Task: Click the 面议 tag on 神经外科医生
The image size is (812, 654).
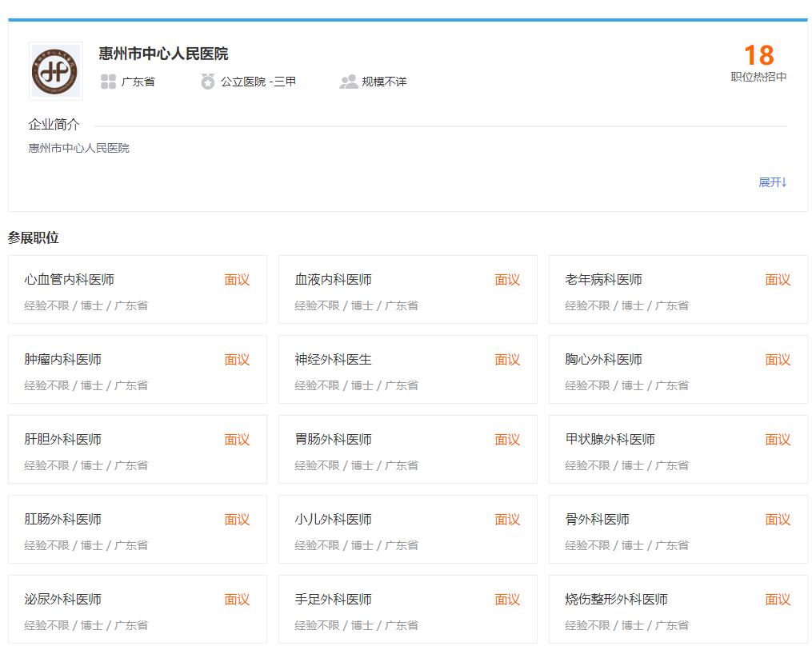Action: tap(506, 360)
